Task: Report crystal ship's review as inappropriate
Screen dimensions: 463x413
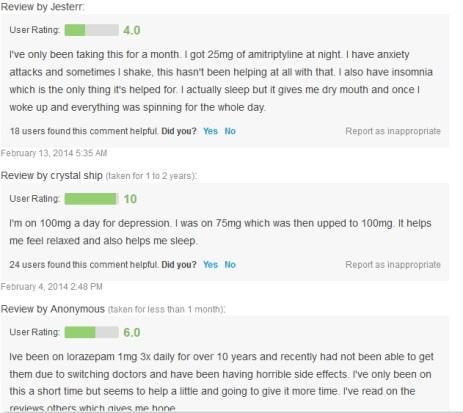Action: pos(393,265)
